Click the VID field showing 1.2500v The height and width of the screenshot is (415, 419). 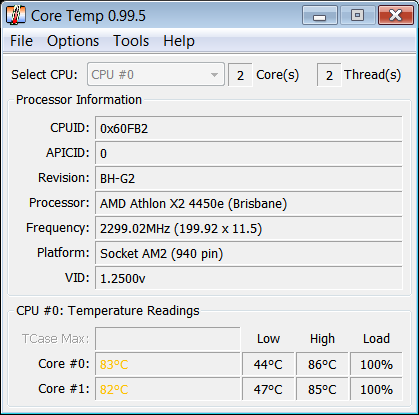249,278
